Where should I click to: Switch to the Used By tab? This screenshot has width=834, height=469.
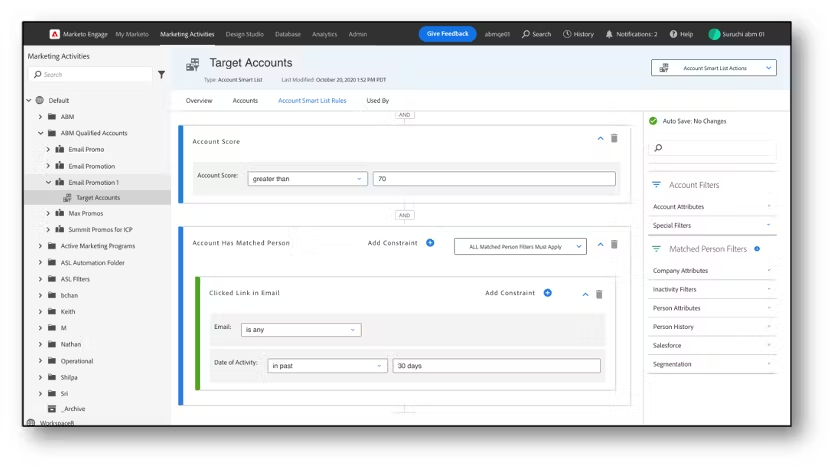[x=378, y=100]
